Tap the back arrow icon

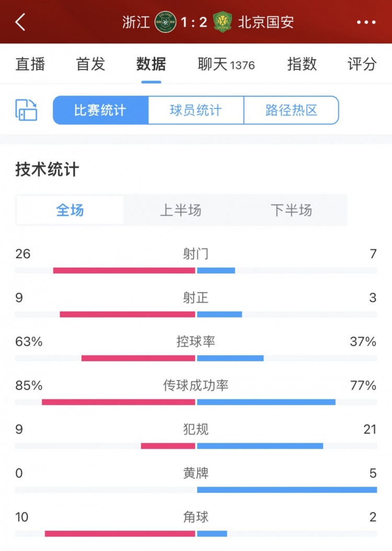click(x=20, y=22)
